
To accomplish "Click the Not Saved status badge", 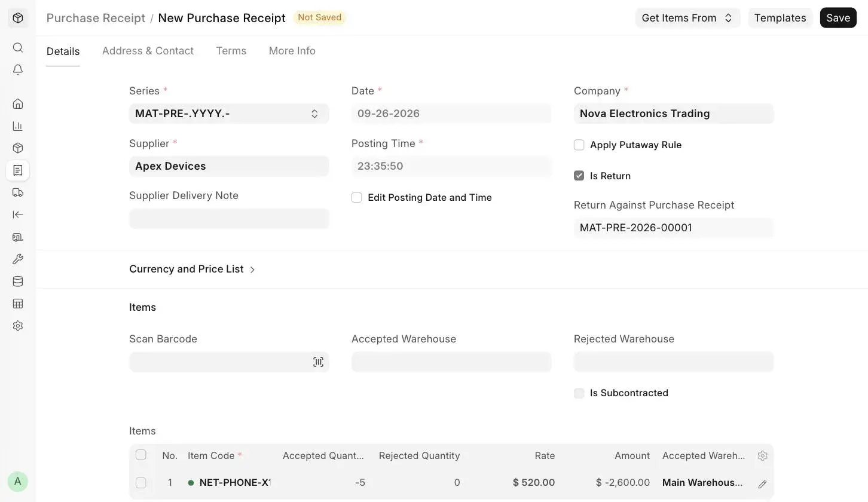I will (320, 17).
